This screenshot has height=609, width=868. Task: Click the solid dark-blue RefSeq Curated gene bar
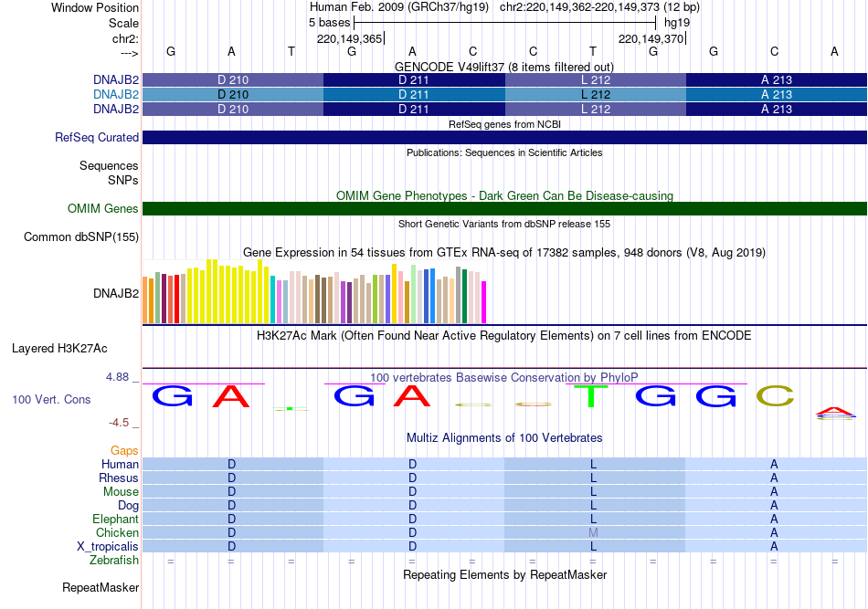pyautogui.click(x=504, y=137)
